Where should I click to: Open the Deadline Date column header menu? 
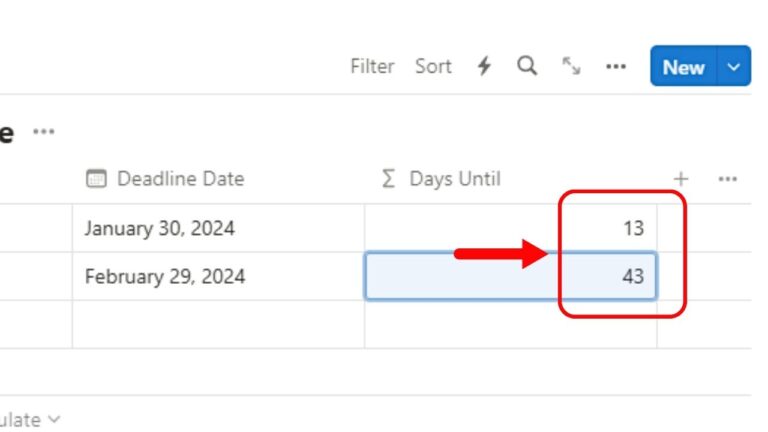tap(218, 179)
